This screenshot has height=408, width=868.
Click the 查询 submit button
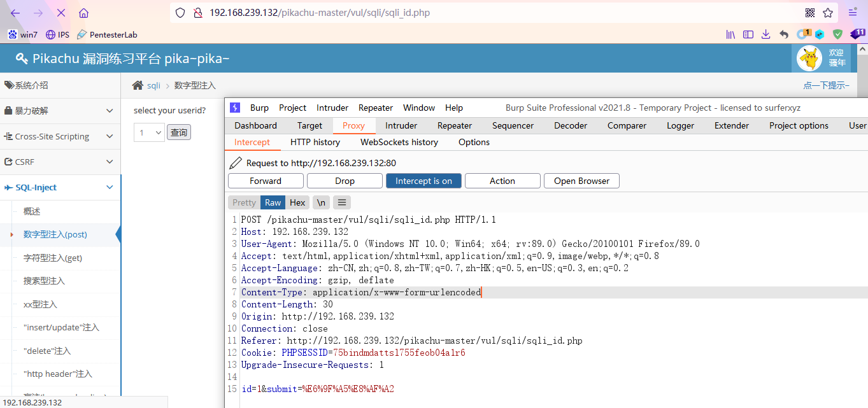pos(179,132)
